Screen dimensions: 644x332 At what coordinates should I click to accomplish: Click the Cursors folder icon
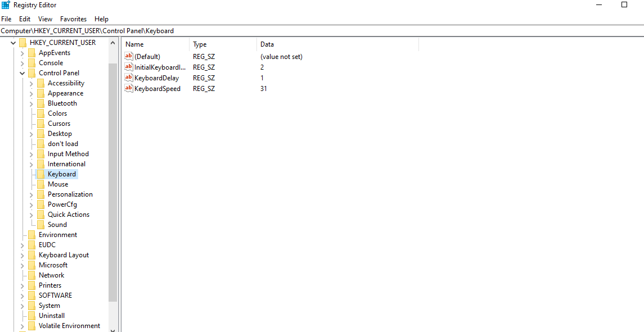pos(40,124)
